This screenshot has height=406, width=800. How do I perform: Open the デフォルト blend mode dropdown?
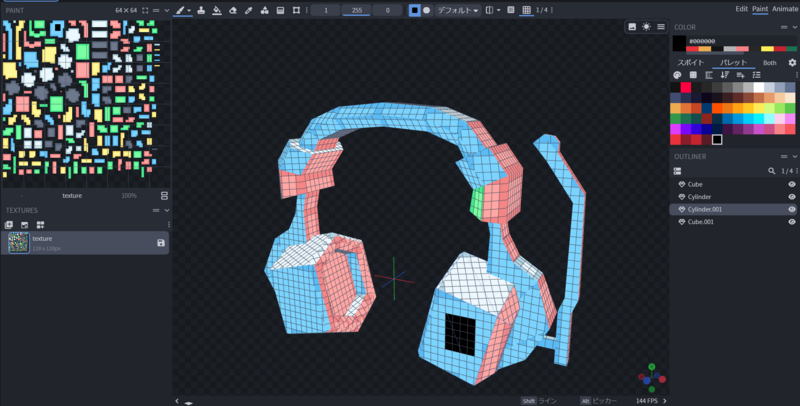tap(458, 10)
